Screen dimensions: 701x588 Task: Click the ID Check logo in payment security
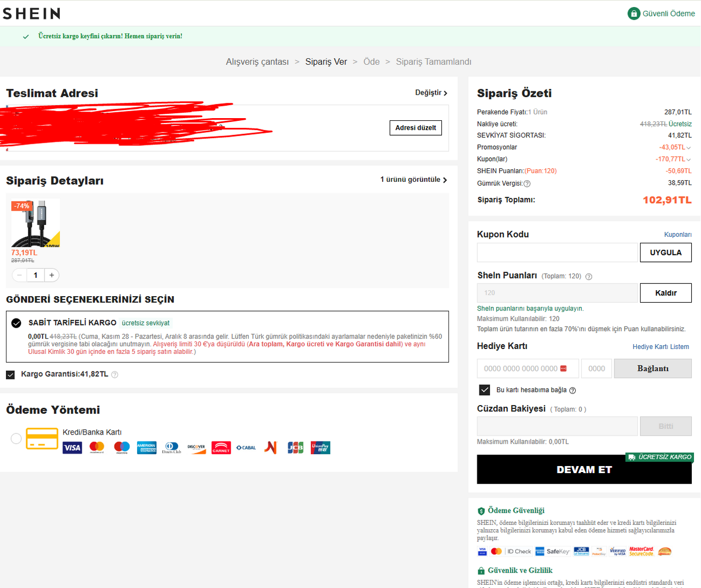point(519,552)
